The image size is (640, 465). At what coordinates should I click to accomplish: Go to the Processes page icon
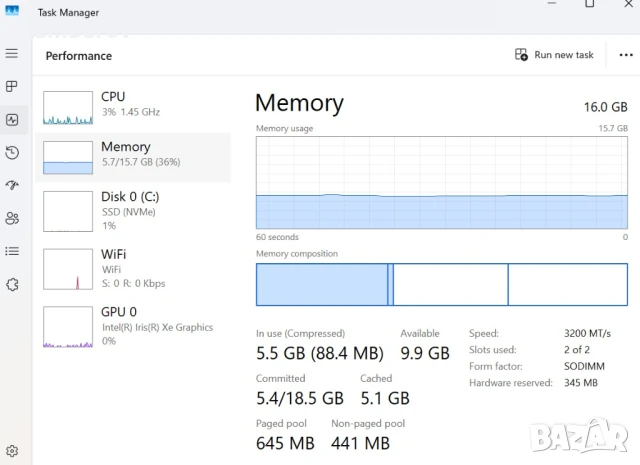12,87
